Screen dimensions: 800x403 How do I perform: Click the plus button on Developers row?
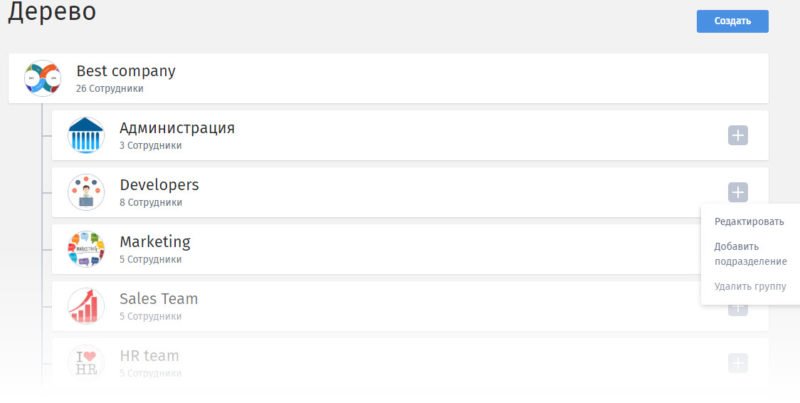pyautogui.click(x=738, y=192)
